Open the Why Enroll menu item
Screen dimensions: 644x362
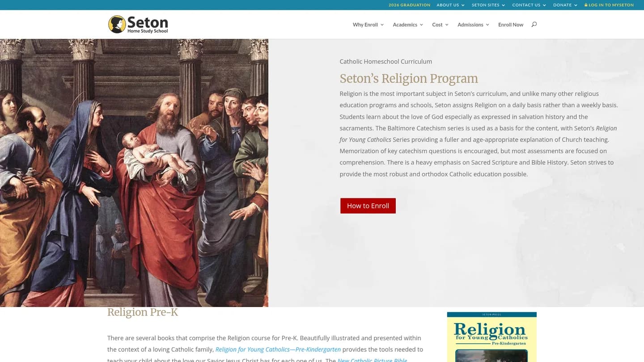coord(365,25)
